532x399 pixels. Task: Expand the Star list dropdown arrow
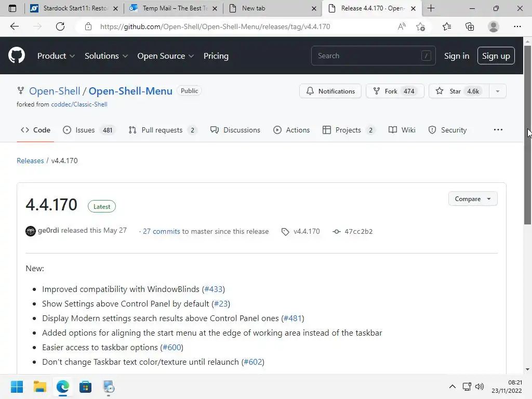497,91
